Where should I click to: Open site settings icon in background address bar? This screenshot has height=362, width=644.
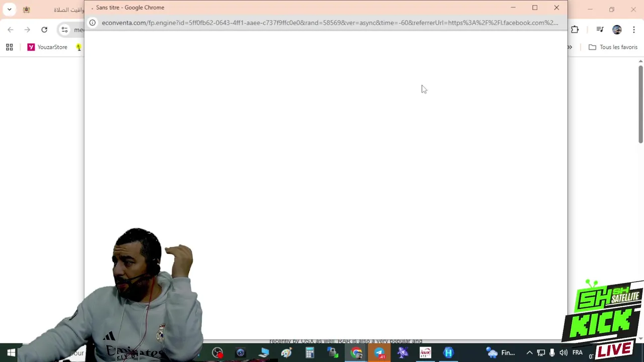click(x=64, y=30)
